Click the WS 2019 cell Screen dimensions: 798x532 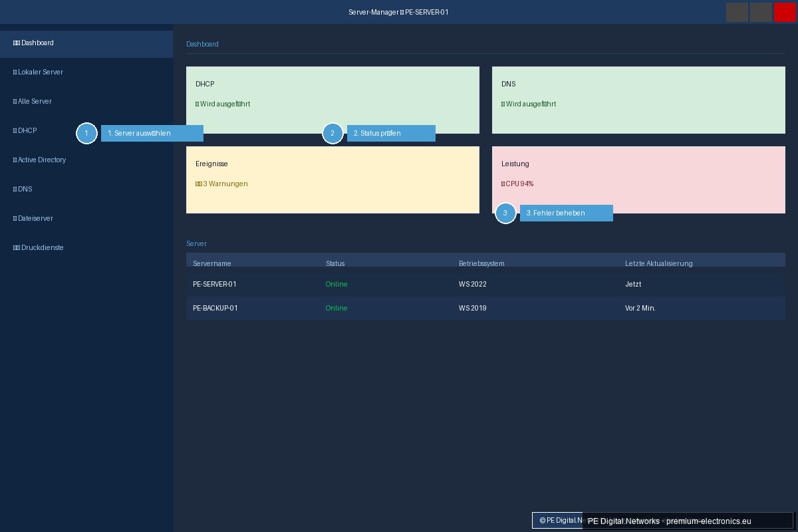[473, 309]
